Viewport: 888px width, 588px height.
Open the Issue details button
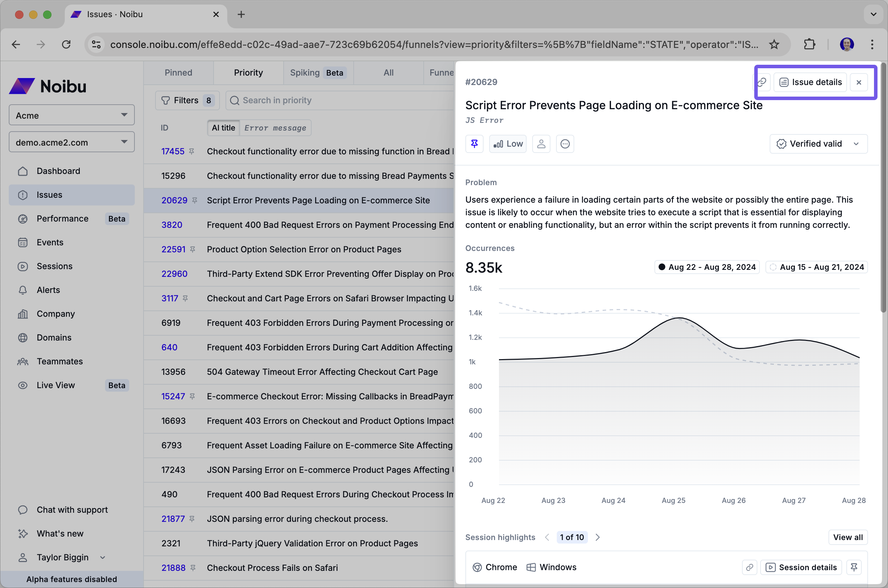point(810,82)
